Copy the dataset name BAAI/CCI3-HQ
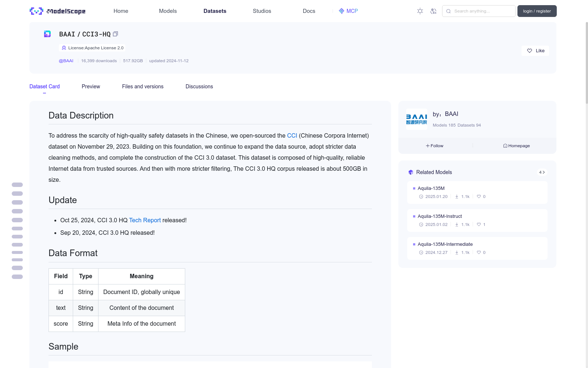Image resolution: width=588 pixels, height=368 pixels. 115,34
